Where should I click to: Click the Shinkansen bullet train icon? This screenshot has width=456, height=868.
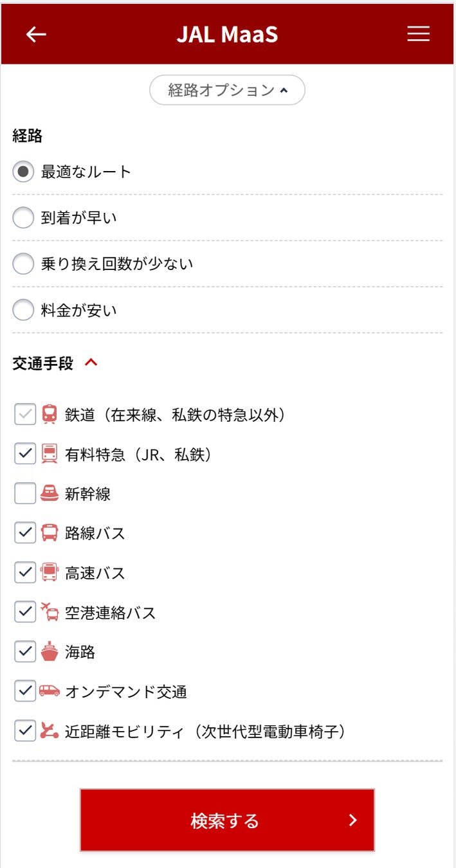coord(50,494)
